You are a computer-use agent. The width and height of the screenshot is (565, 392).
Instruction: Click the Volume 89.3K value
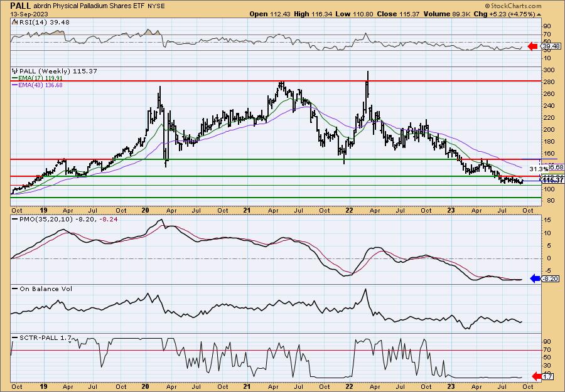tap(447, 14)
